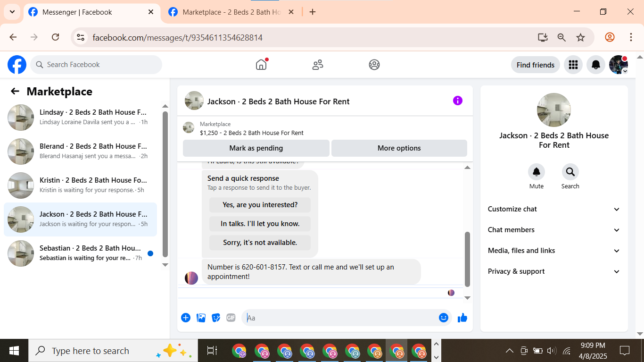Send 'In talks. I'll let you know.'
Image resolution: width=644 pixels, height=362 pixels.
coord(260,224)
